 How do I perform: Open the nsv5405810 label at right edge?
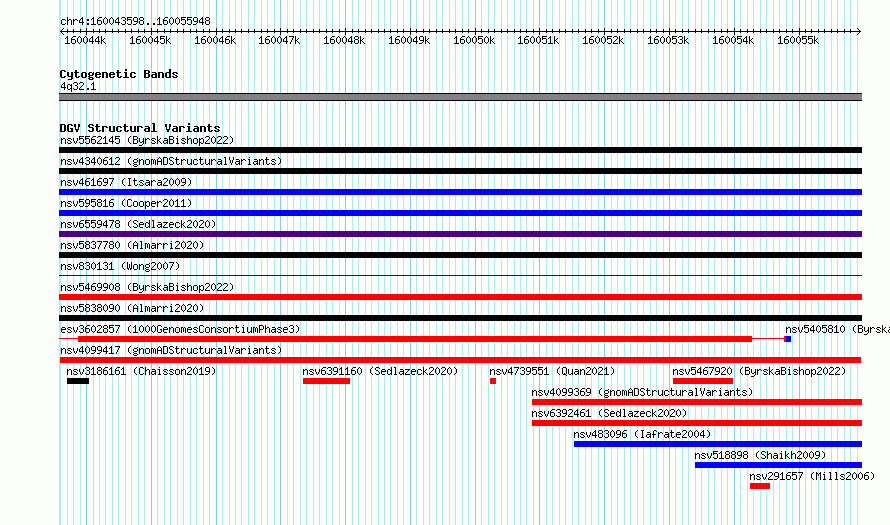(x=837, y=329)
